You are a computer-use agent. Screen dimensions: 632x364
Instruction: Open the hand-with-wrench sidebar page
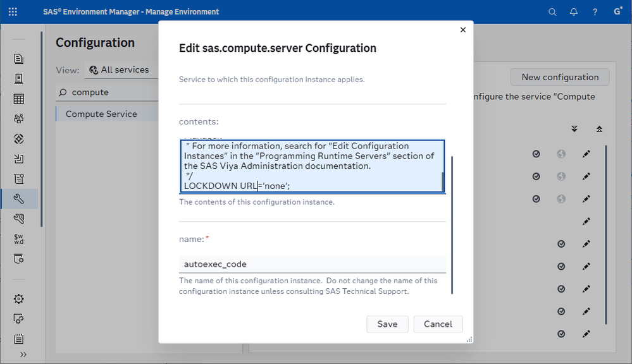18,219
